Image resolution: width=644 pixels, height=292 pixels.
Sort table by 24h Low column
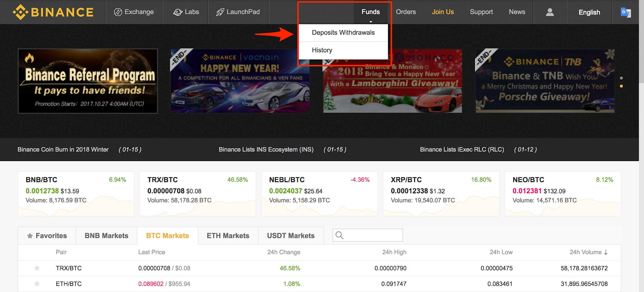(x=501, y=252)
